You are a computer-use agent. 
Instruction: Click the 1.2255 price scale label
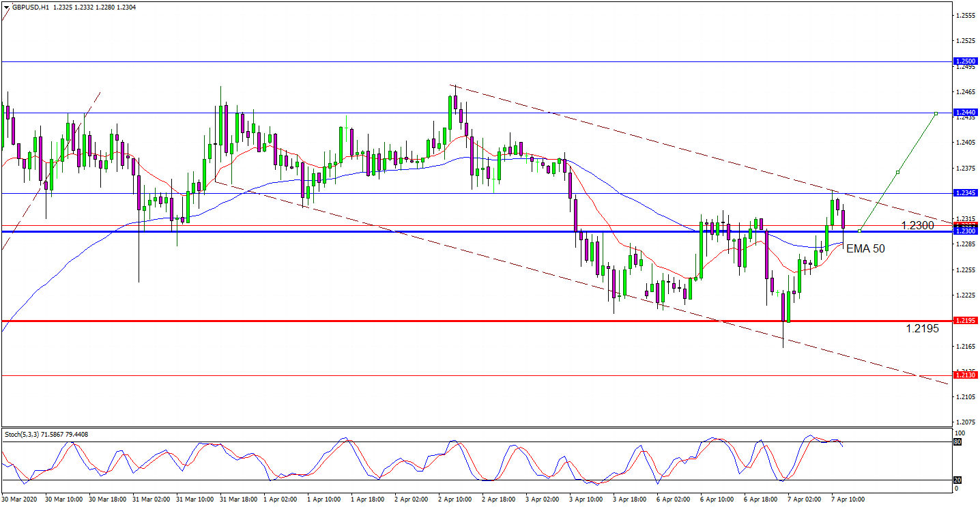965,270
